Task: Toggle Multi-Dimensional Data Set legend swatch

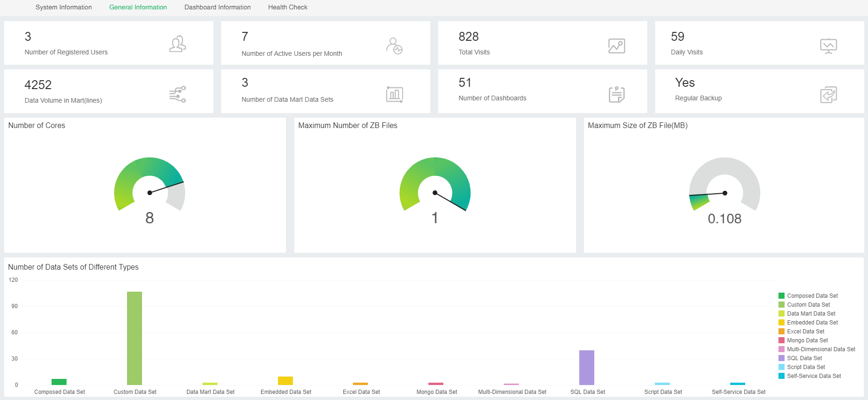Action: [x=781, y=349]
